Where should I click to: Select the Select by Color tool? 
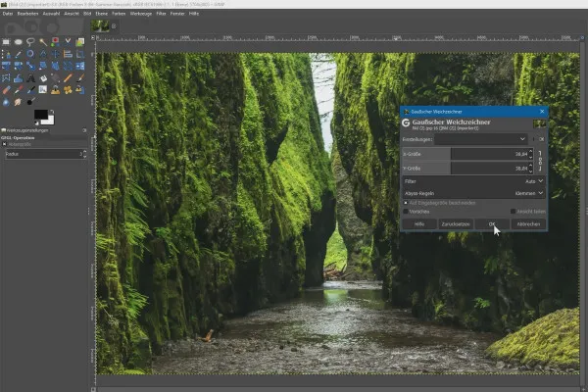coord(55,42)
